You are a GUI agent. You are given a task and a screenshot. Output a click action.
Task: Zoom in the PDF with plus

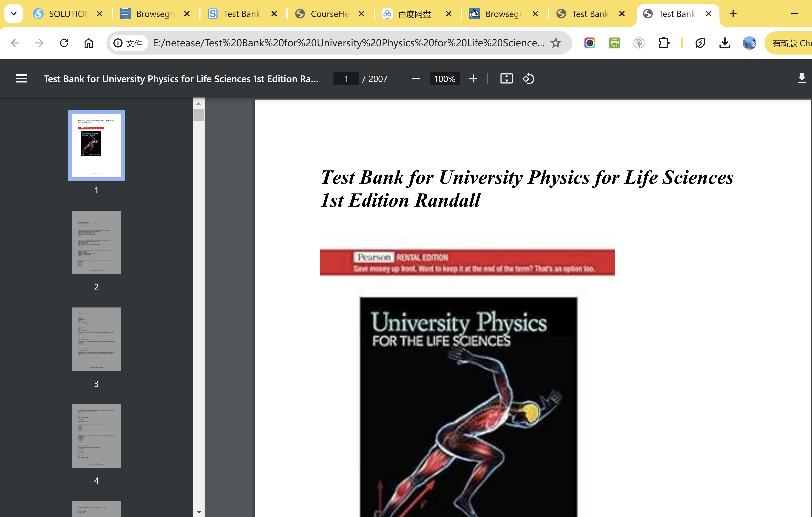point(473,79)
